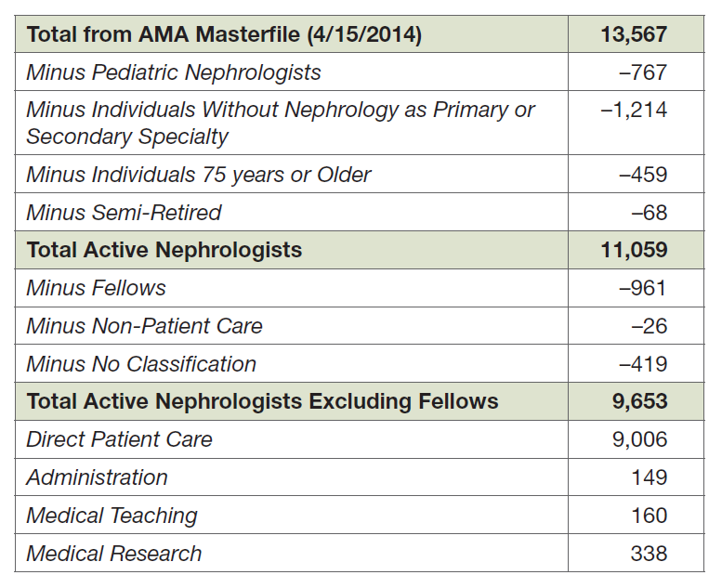
Task: Click 'Total Active Nephrologists Excluding Fellows' header label
Action: (262, 401)
